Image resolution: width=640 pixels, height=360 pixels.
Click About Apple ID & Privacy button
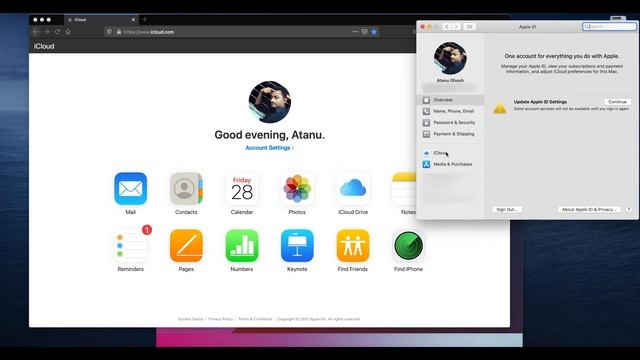click(589, 209)
